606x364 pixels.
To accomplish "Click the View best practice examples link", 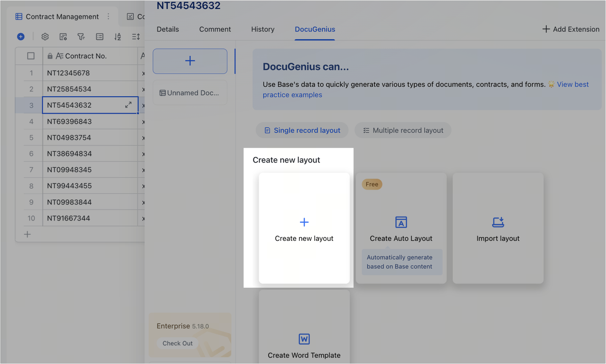I will click(572, 84).
